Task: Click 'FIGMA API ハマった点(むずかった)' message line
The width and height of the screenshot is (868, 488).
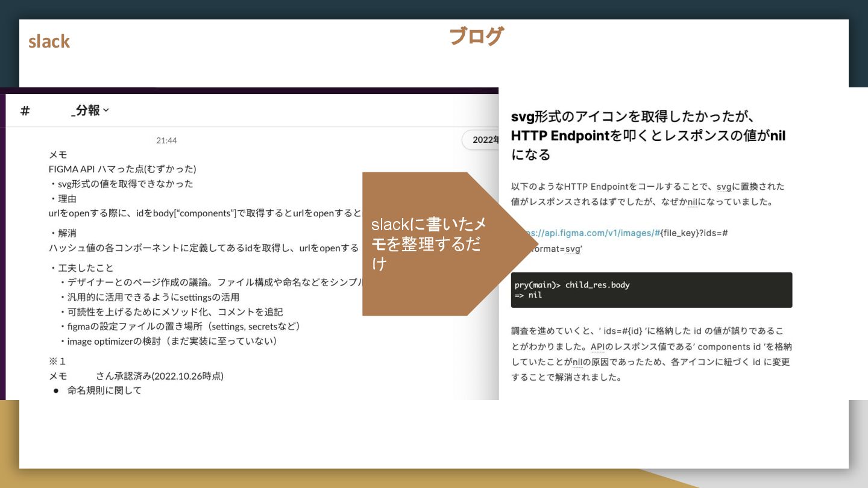Action: coord(122,169)
